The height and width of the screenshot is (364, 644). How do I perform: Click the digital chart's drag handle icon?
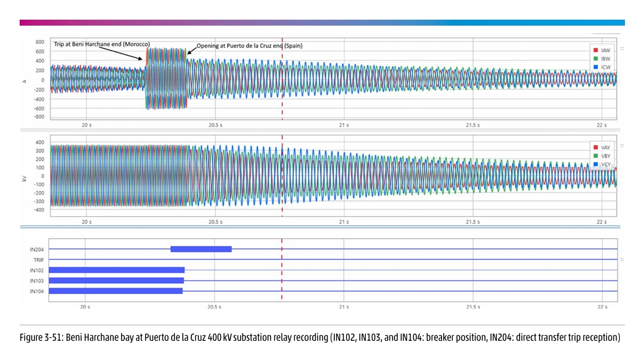tap(622, 260)
